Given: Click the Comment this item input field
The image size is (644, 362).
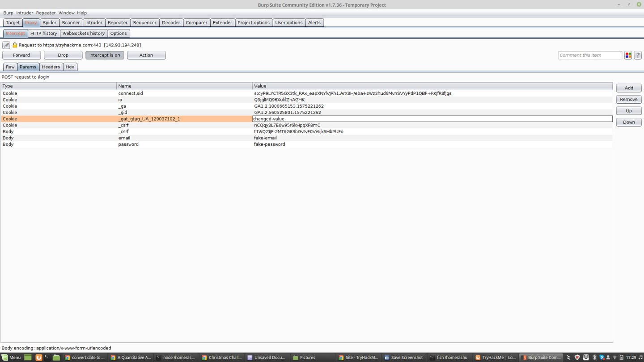Looking at the screenshot, I should pyautogui.click(x=589, y=55).
